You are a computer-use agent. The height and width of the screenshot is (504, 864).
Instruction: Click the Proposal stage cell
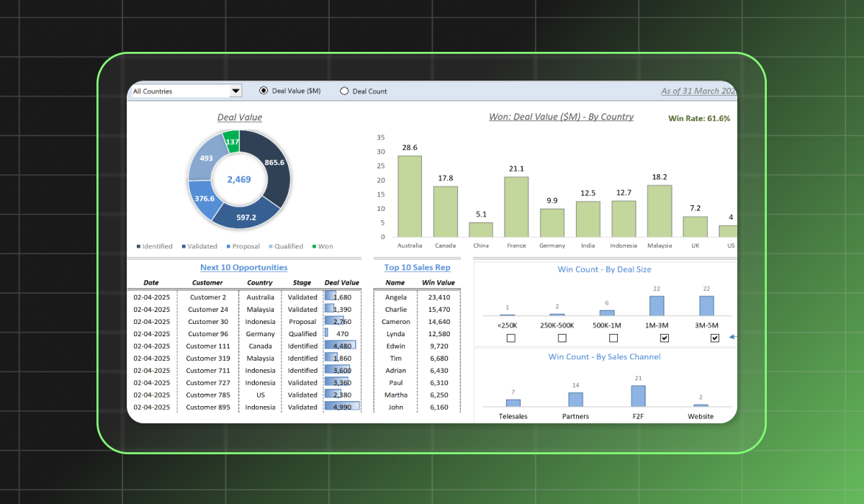tap(302, 322)
